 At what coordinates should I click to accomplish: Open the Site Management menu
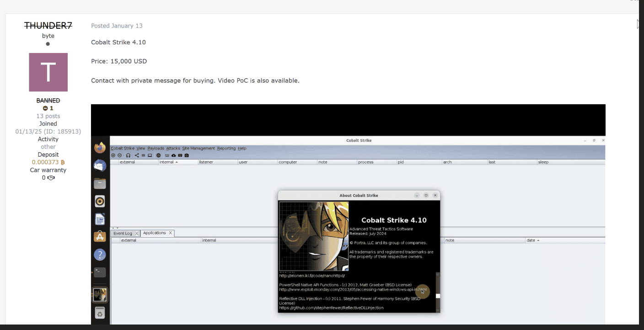coord(199,148)
